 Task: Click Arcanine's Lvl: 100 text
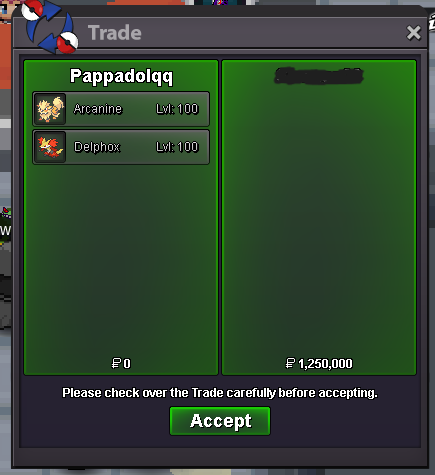point(177,109)
